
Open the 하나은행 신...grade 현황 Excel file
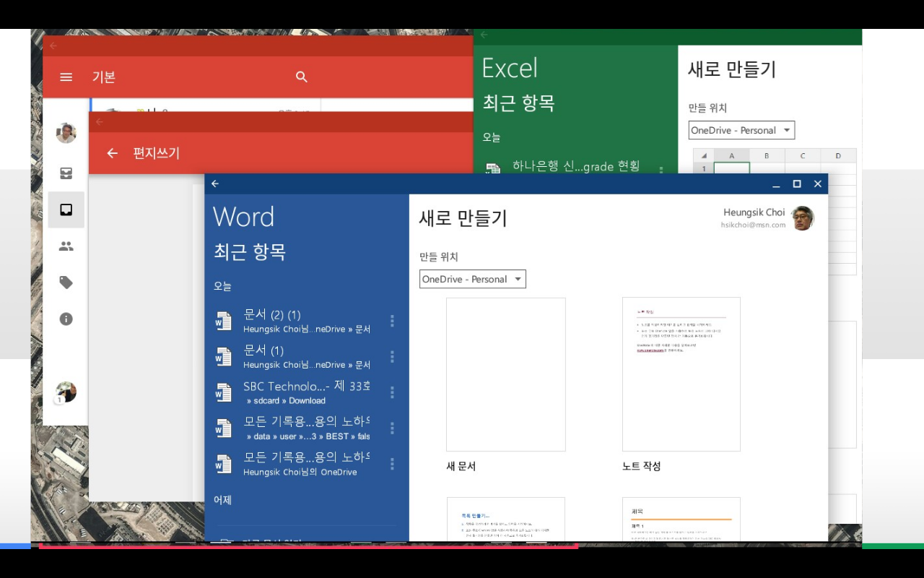[575, 166]
